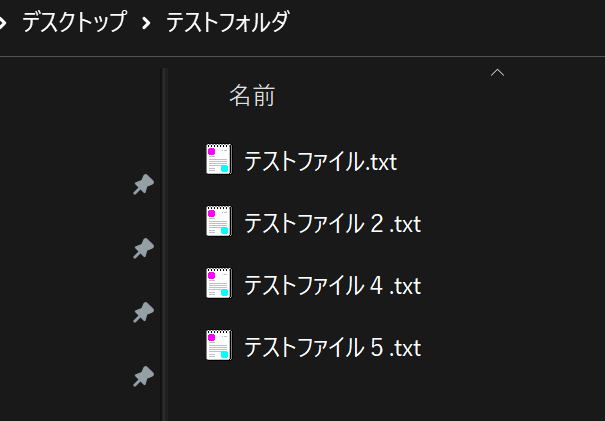Click the テストファイル 5 .txt notepad icon
The height and width of the screenshot is (421, 605).
coord(219,345)
